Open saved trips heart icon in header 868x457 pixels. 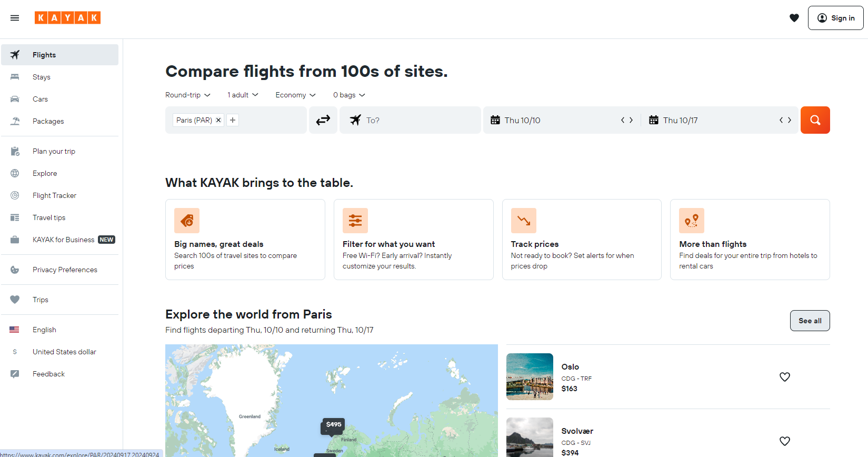tap(794, 18)
